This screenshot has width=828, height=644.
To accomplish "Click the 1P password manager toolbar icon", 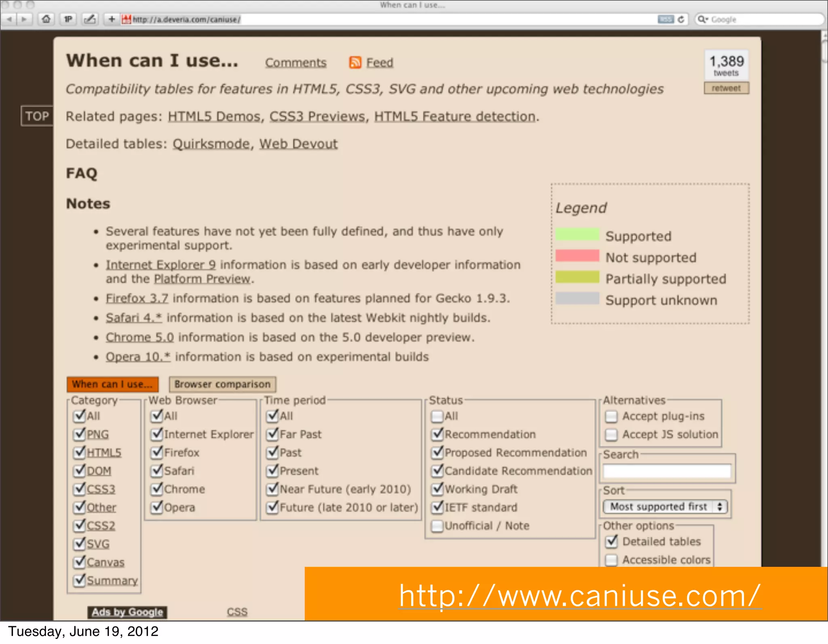I will [68, 19].
